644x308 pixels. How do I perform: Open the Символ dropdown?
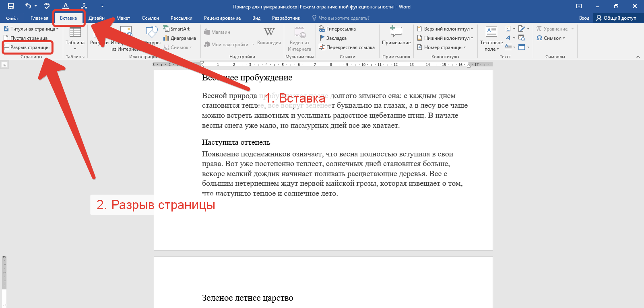pos(551,38)
